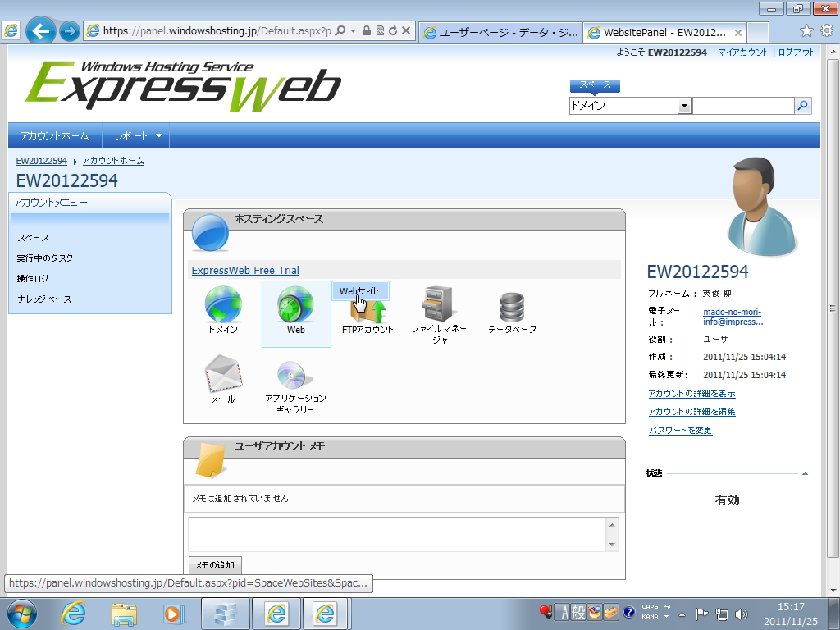
Task: Click アカウントの詳細を編集 link
Action: [692, 412]
